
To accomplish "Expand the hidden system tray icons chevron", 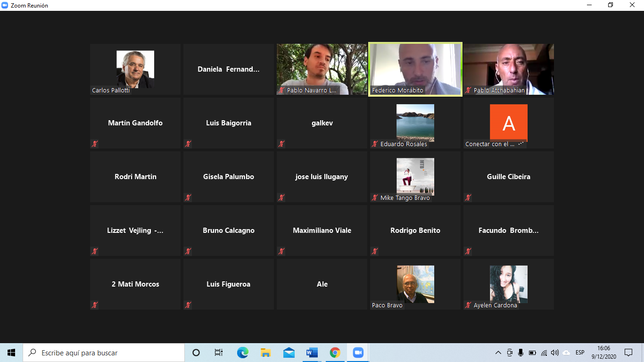I will (498, 353).
